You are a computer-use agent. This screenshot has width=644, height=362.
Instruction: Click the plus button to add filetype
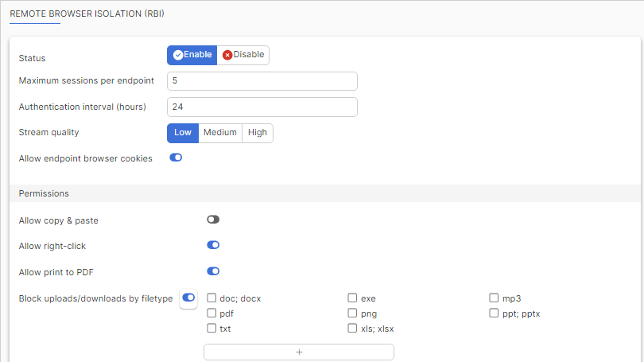pos(298,352)
